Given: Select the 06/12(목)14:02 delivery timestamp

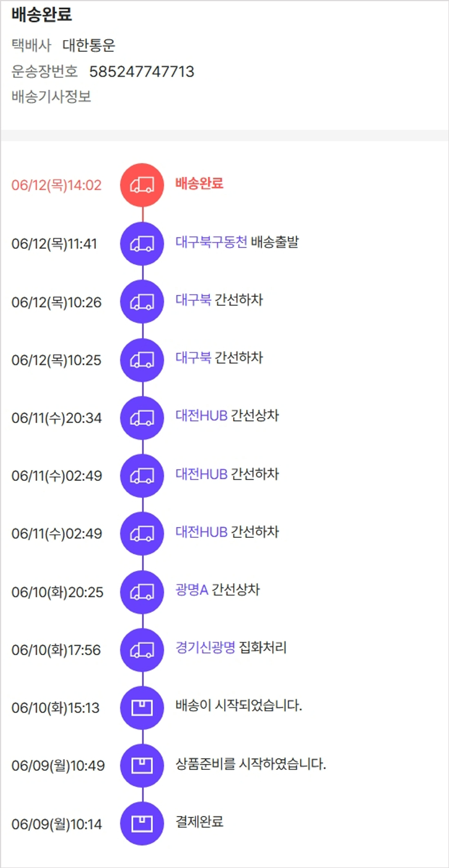Looking at the screenshot, I should (x=57, y=185).
